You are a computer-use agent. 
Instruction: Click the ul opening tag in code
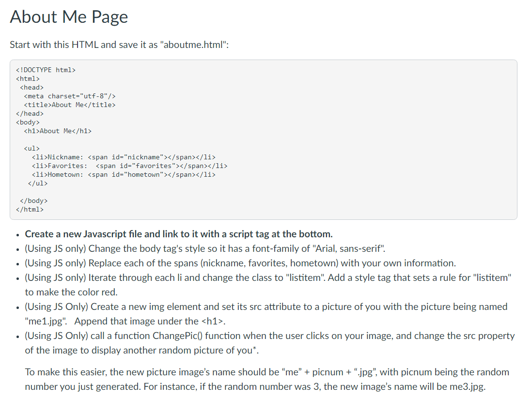pyautogui.click(x=30, y=148)
